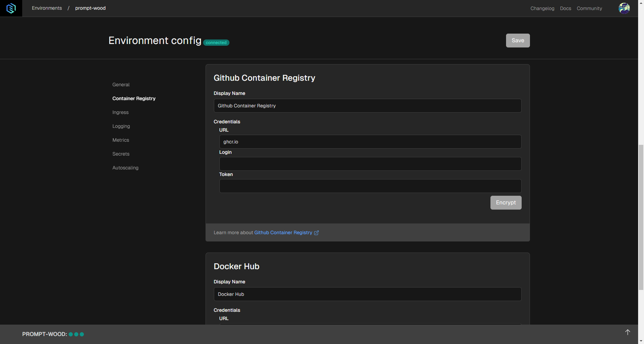Click the connected status badge
Screen dimensions: 644x344
pyautogui.click(x=216, y=43)
